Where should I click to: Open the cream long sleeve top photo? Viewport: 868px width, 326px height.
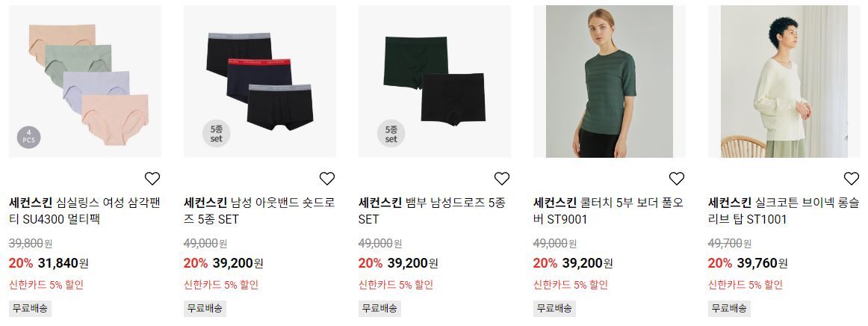pos(784,81)
